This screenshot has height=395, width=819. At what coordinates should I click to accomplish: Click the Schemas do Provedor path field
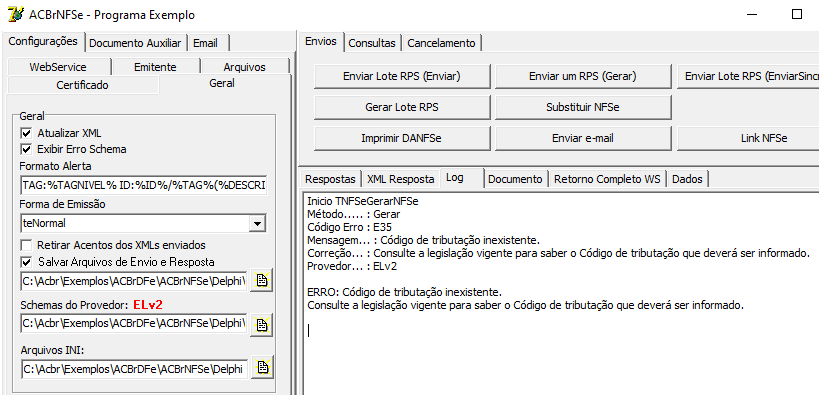point(134,324)
